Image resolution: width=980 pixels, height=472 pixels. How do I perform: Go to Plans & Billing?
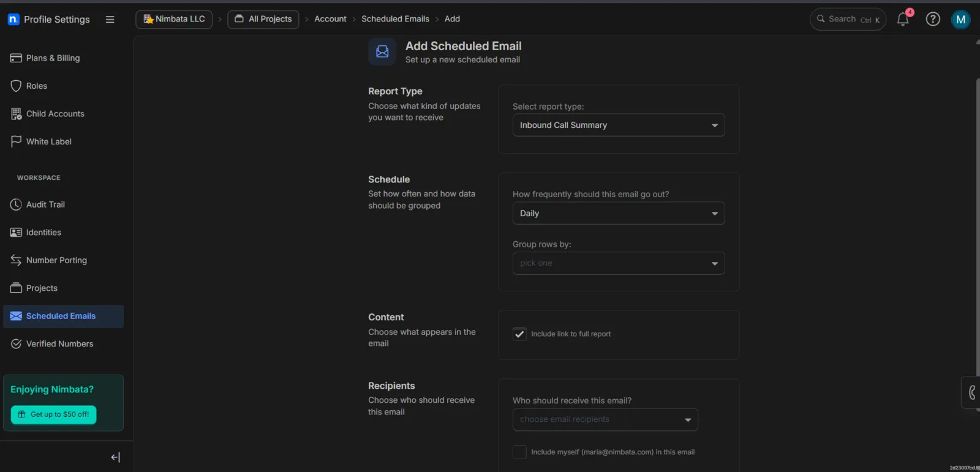click(63, 58)
